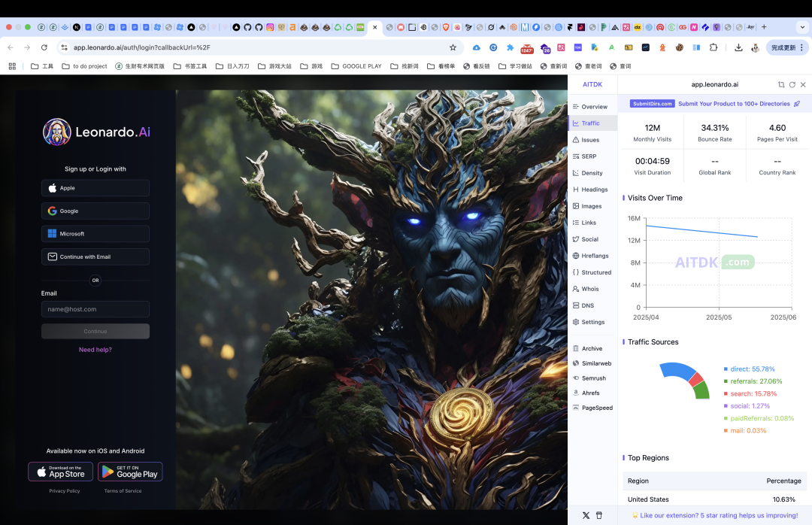Image resolution: width=812 pixels, height=525 pixels.
Task: Click the 完成更新 update button
Action: click(787, 47)
